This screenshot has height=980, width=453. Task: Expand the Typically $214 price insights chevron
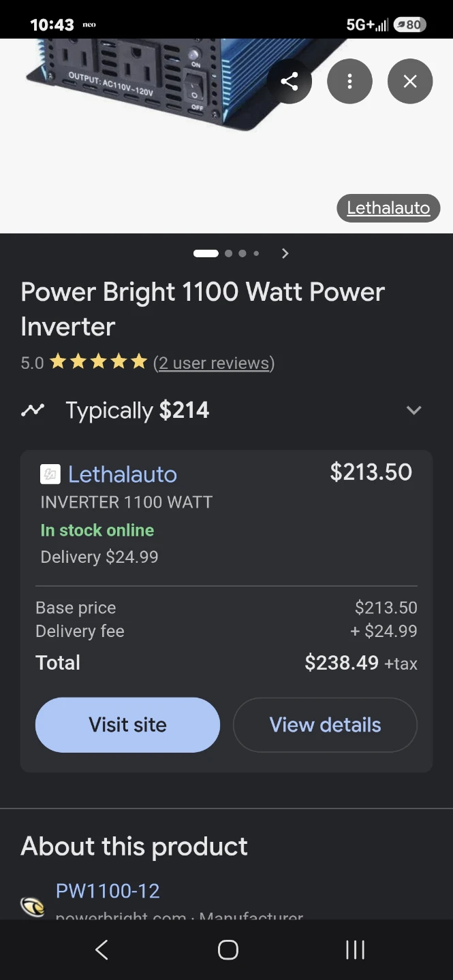pyautogui.click(x=413, y=410)
